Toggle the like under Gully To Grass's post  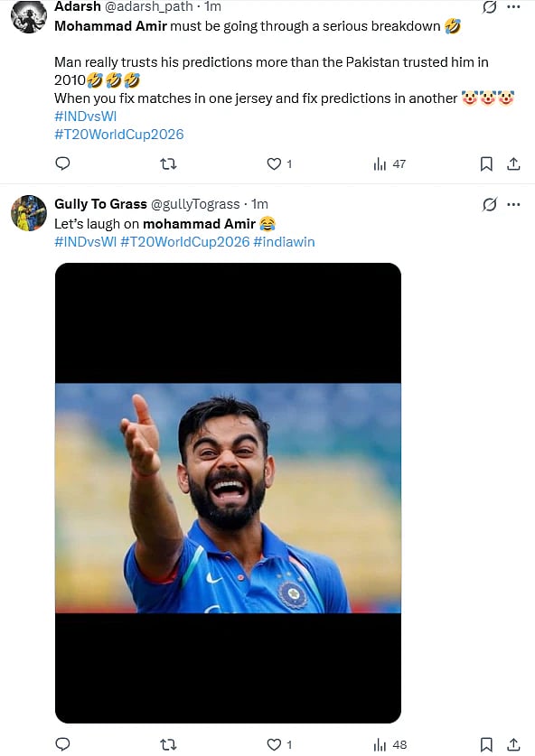coord(272,744)
